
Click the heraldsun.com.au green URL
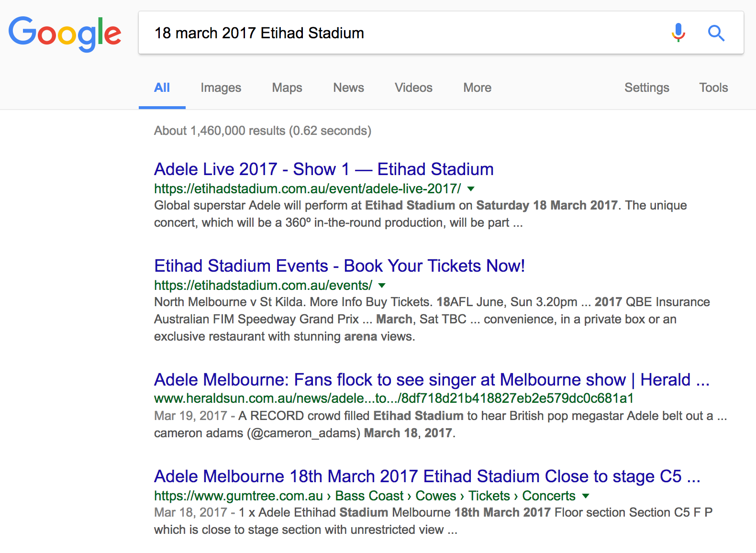click(x=394, y=398)
